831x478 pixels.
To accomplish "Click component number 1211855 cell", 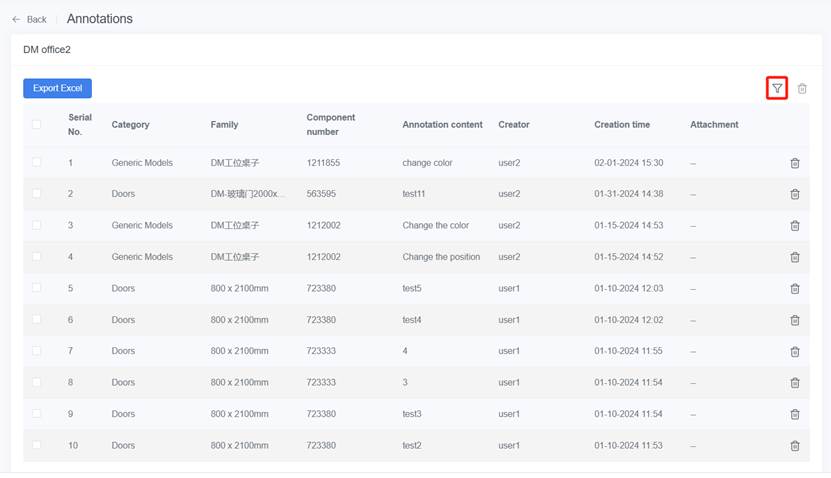I will click(x=323, y=163).
